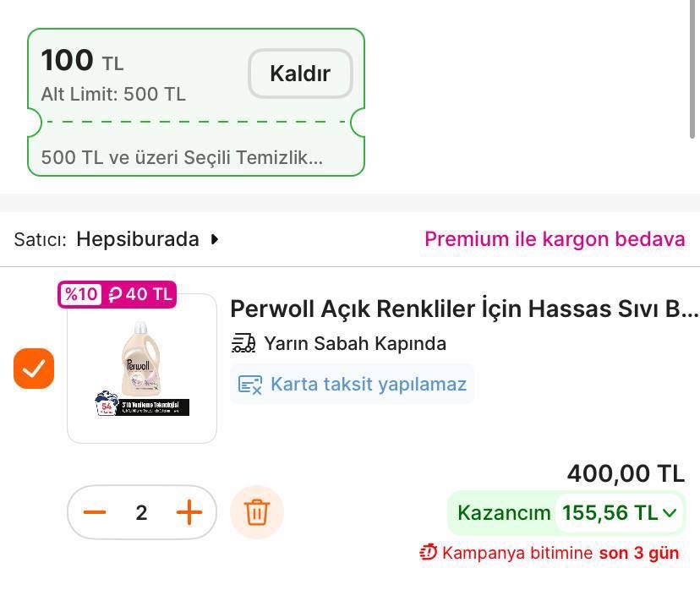Click the campaign ending timer icon
Screen dimensions: 700x590
point(429,553)
